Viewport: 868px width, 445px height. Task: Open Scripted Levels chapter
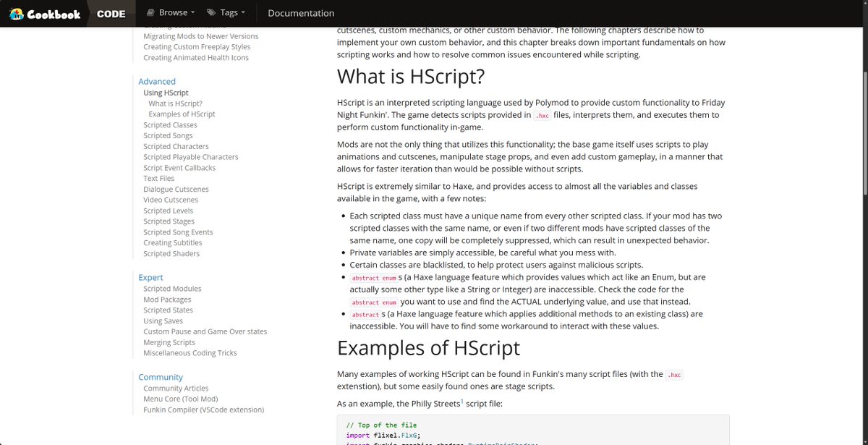point(168,211)
